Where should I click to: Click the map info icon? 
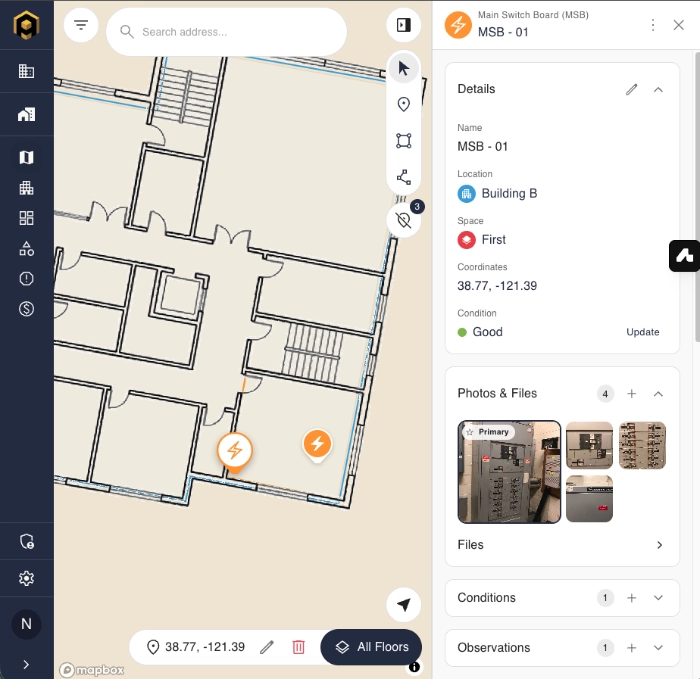(414, 667)
